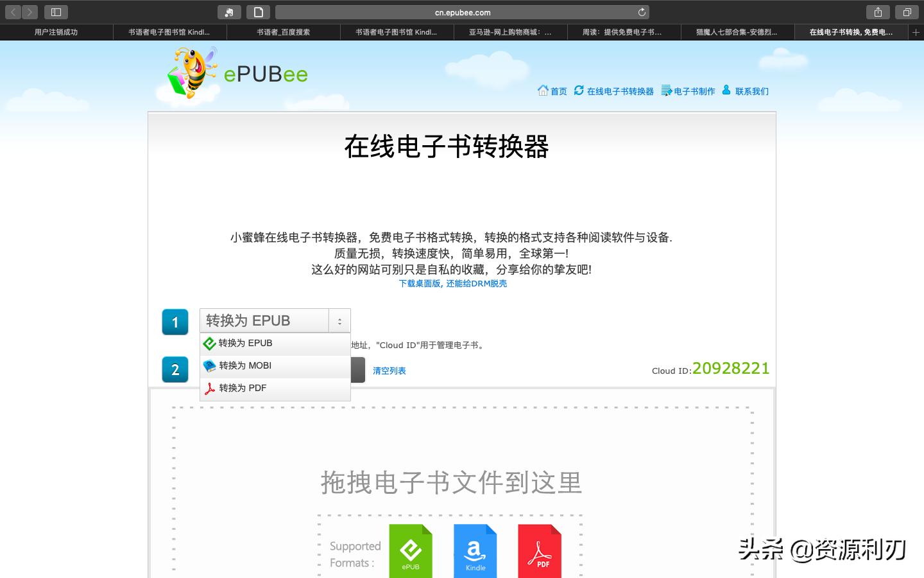Screen dimensions: 924x578
Task: Click the document icon beside 电子书制作
Action: [665, 91]
